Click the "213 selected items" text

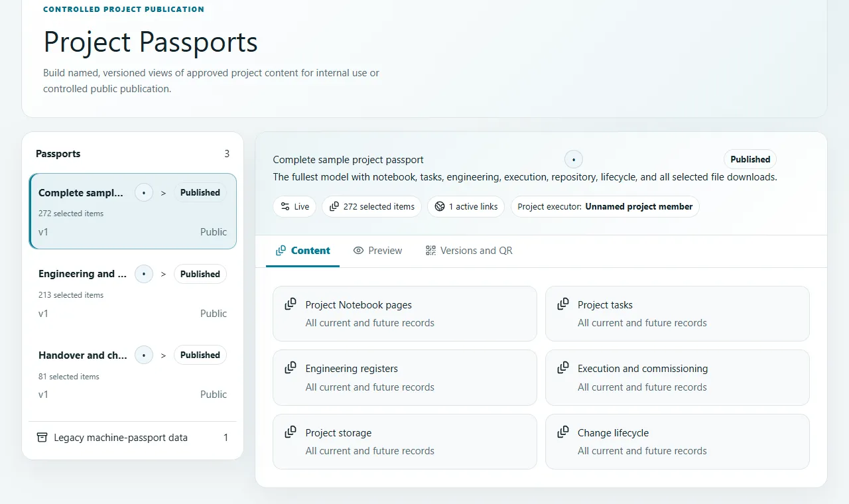(71, 295)
